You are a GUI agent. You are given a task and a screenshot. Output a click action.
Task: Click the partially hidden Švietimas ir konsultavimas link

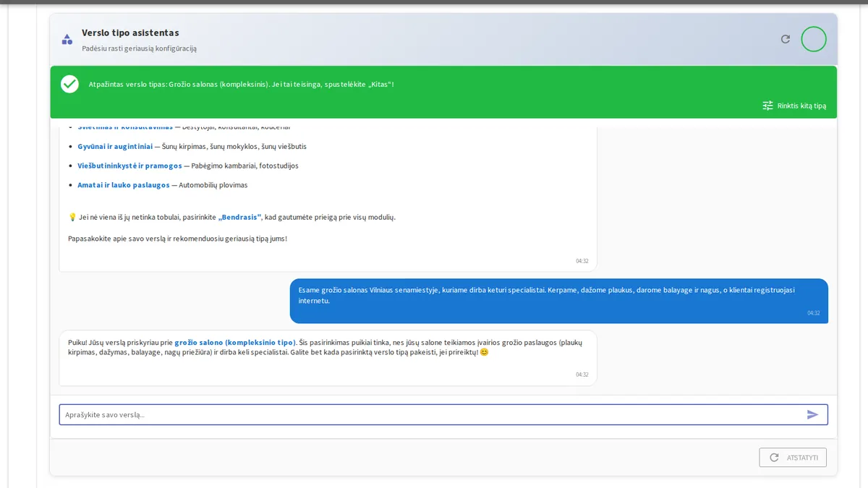click(125, 127)
